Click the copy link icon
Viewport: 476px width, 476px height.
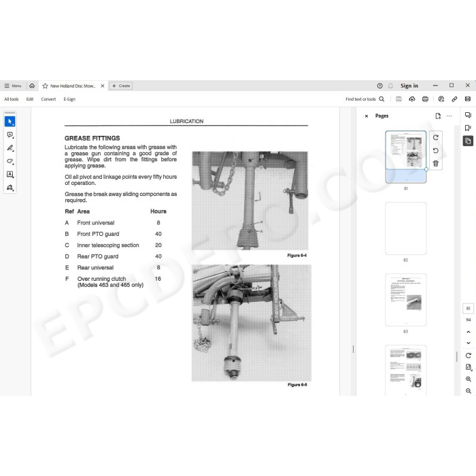454,99
